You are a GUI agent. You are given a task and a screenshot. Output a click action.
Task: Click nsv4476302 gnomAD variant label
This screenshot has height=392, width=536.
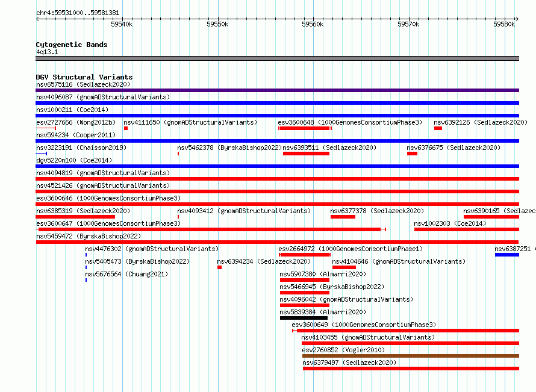point(152,249)
